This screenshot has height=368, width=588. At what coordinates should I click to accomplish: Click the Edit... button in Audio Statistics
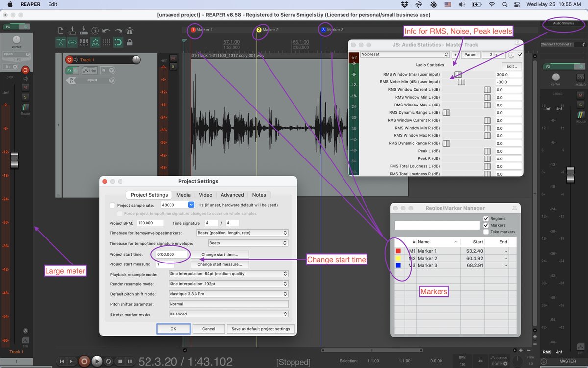coord(512,66)
